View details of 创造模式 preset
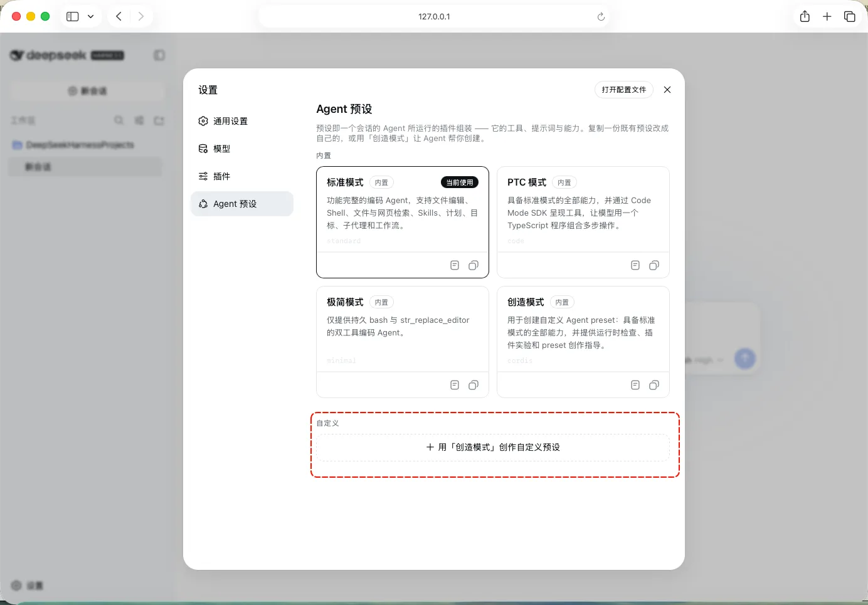868x605 pixels. pos(635,385)
